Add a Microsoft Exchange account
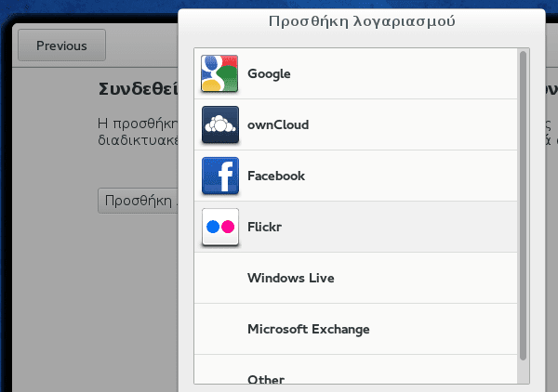The height and width of the screenshot is (392, 558). click(x=355, y=329)
